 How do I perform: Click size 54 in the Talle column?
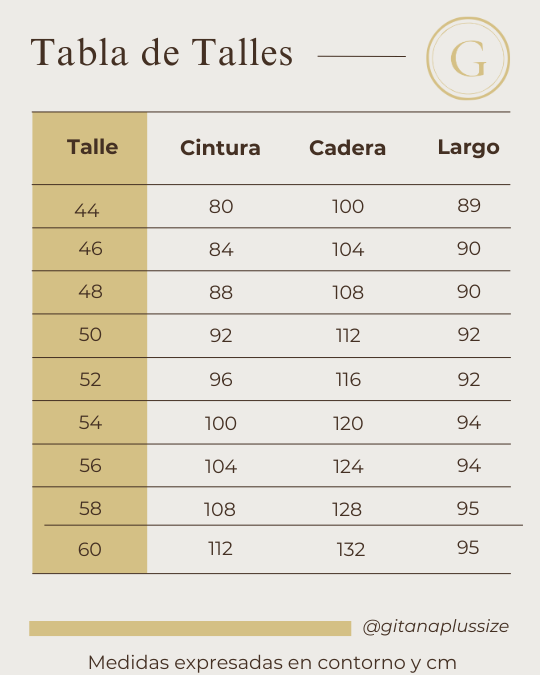click(x=90, y=423)
